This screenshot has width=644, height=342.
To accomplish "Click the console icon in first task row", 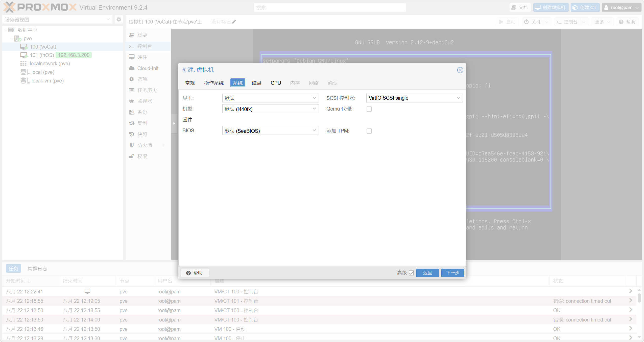I will (87, 291).
